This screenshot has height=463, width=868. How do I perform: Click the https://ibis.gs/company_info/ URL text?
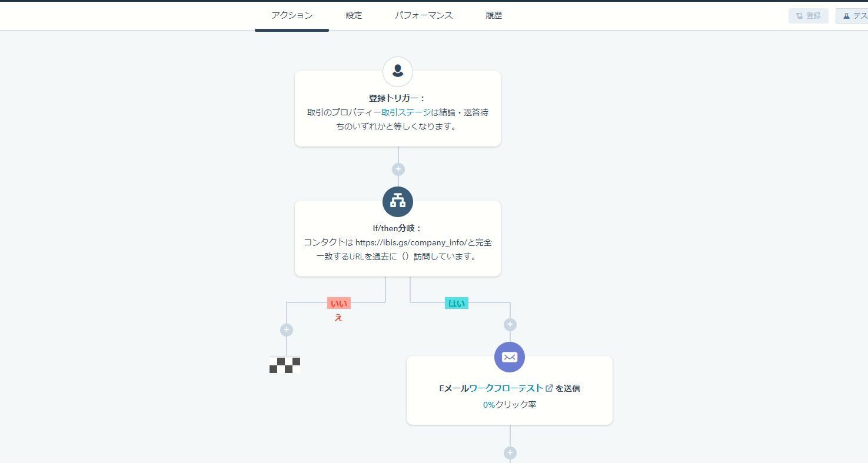411,242
